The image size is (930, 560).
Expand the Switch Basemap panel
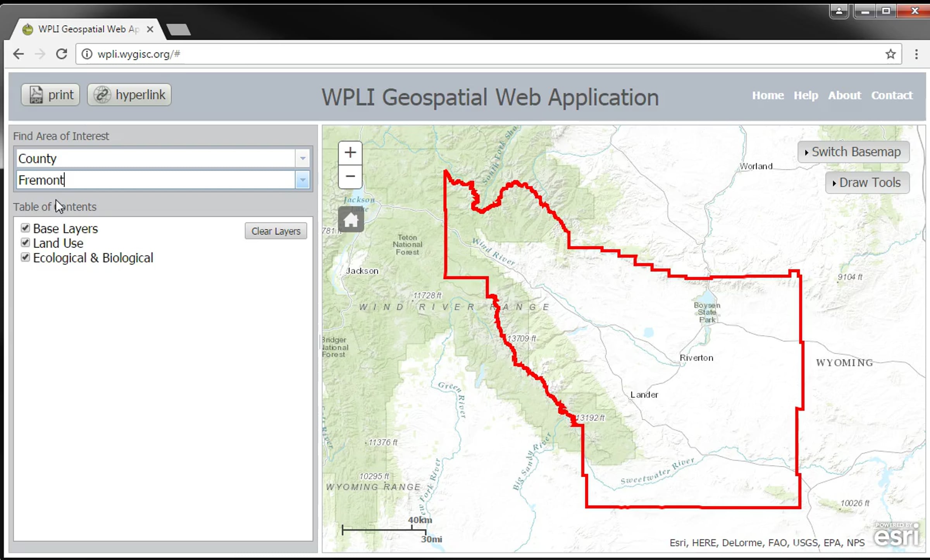tap(853, 152)
